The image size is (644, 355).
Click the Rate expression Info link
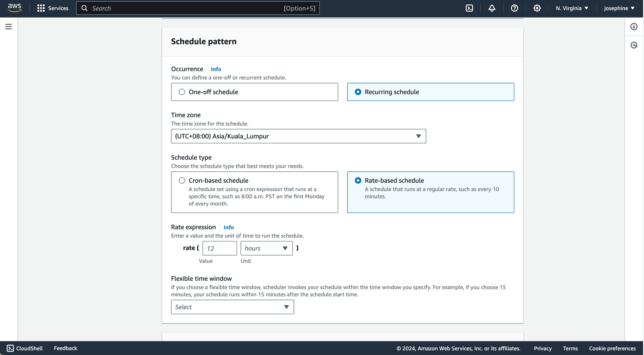coord(229,227)
